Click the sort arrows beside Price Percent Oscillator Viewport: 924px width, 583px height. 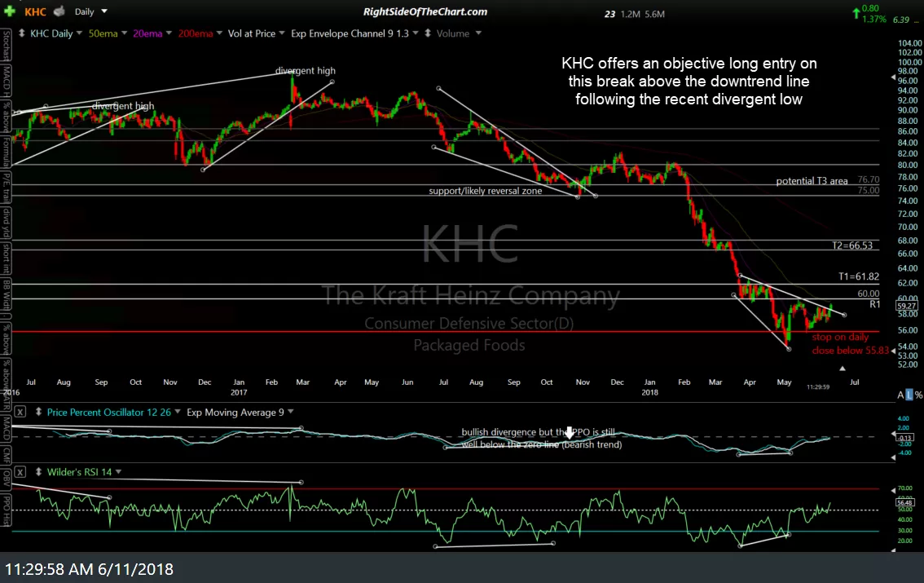pos(38,412)
